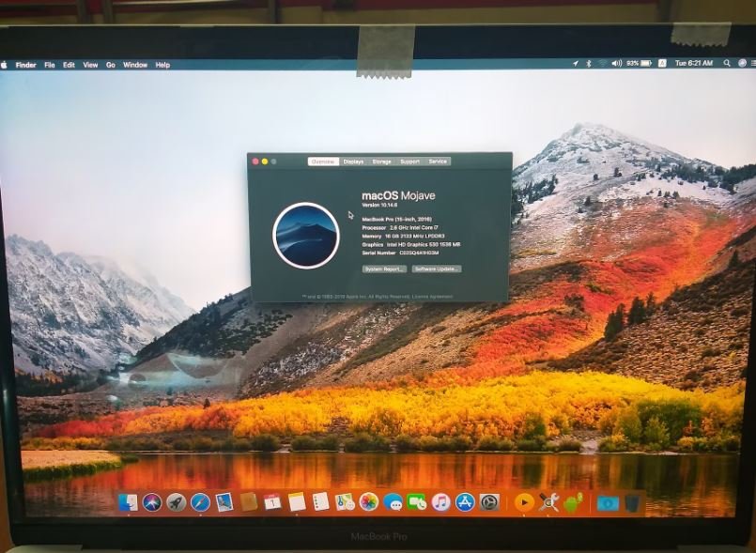Click Spotlight search magnifier in menu bar
756x553 pixels.
[727, 63]
